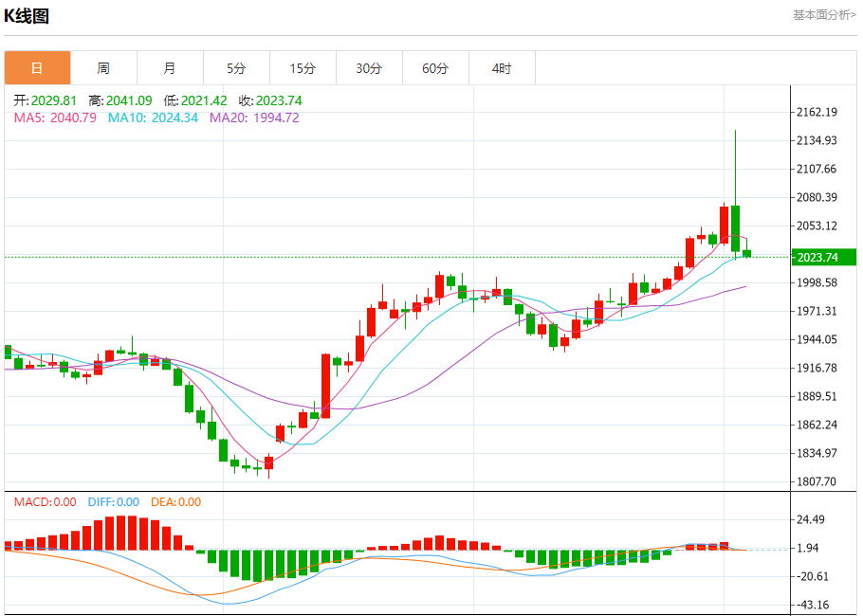Screen dimensions: 863x616
Task: Open the 5分 interval tab
Action: (x=237, y=68)
